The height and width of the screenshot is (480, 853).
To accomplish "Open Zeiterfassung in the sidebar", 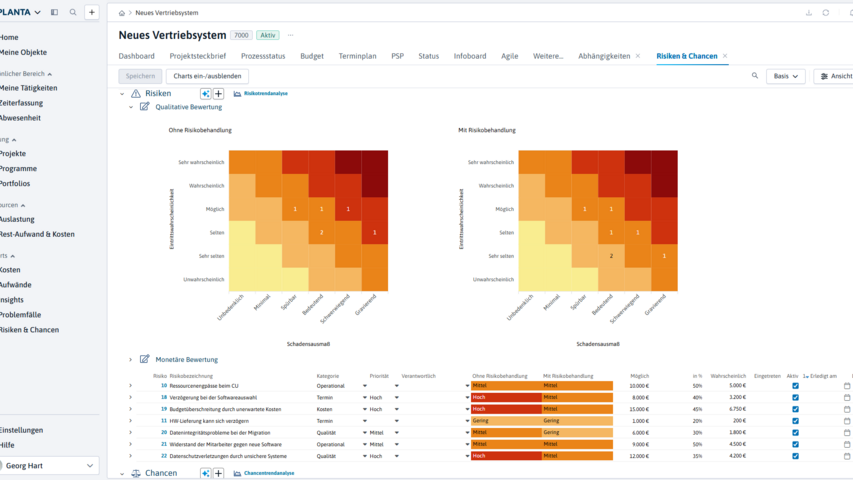I will [x=21, y=103].
